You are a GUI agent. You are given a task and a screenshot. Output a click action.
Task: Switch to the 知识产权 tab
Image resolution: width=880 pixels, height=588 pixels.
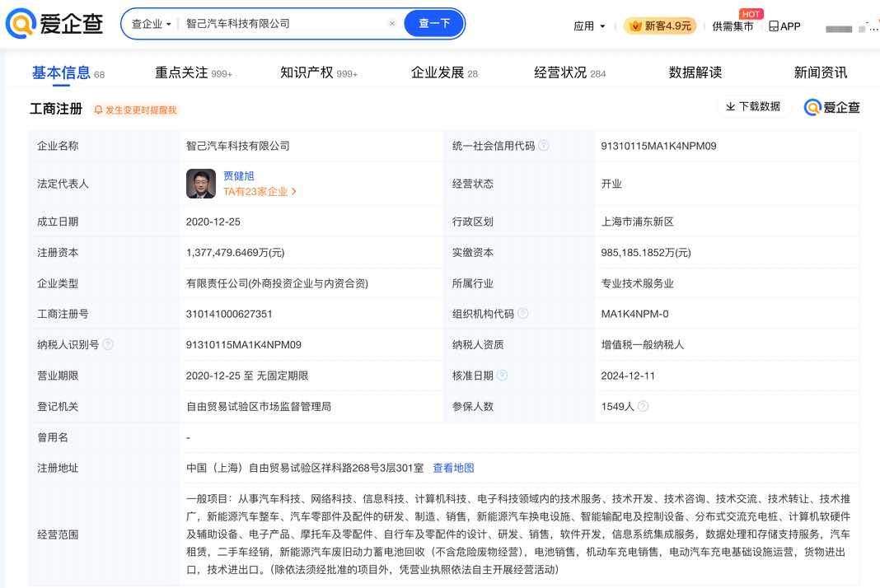tap(307, 72)
